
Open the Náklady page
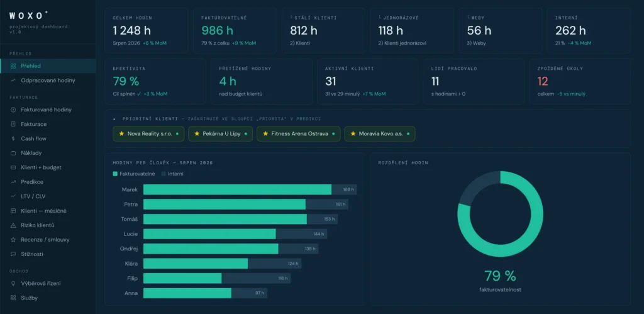(x=48, y=153)
